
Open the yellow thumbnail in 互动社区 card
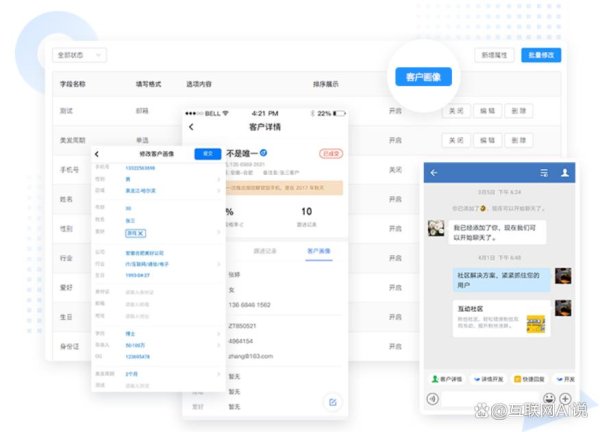535,324
